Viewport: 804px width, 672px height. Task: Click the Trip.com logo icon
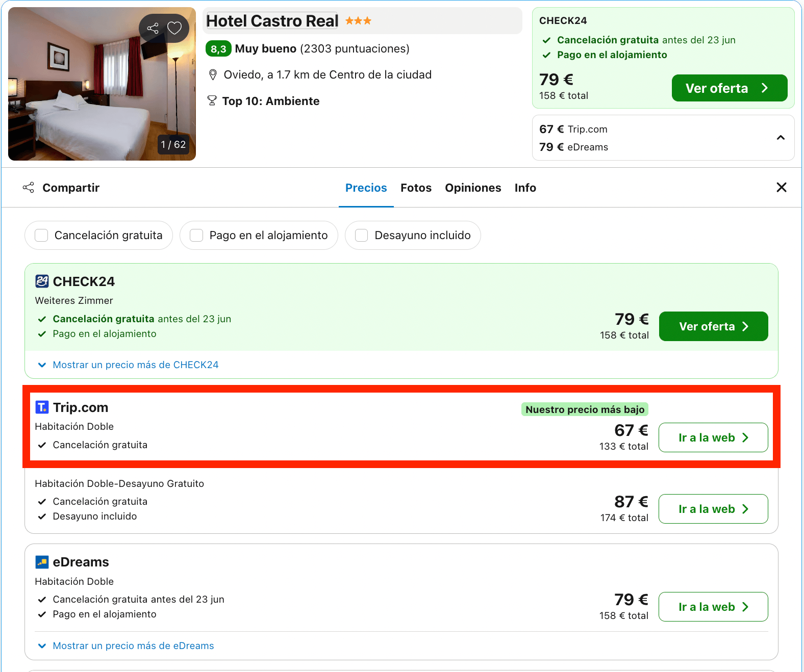pyautogui.click(x=42, y=407)
